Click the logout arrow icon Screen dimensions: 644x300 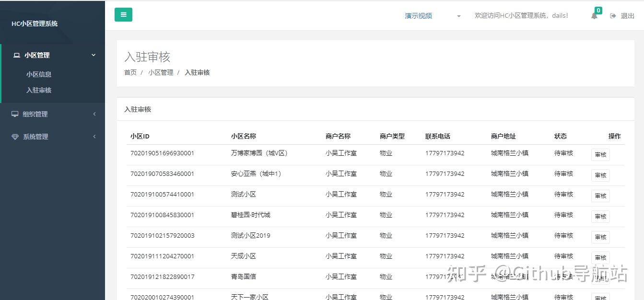[613, 16]
